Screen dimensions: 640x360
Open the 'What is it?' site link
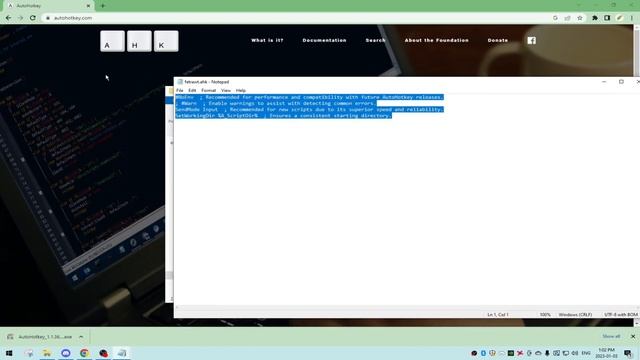point(267,40)
